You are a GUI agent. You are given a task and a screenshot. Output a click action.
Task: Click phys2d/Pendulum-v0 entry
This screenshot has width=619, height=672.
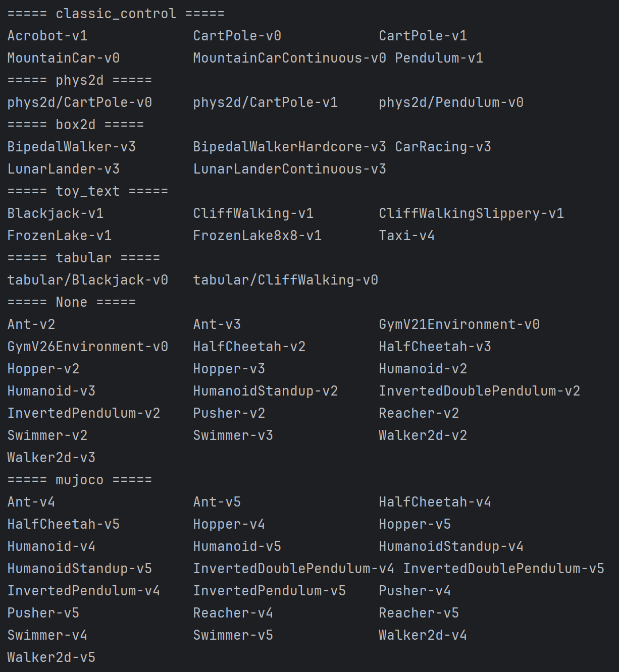tap(451, 102)
